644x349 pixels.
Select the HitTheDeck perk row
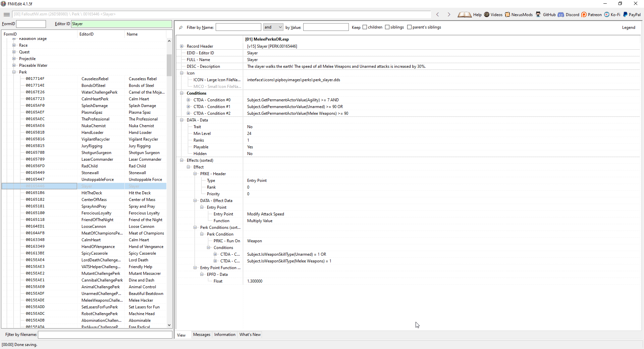(84, 193)
